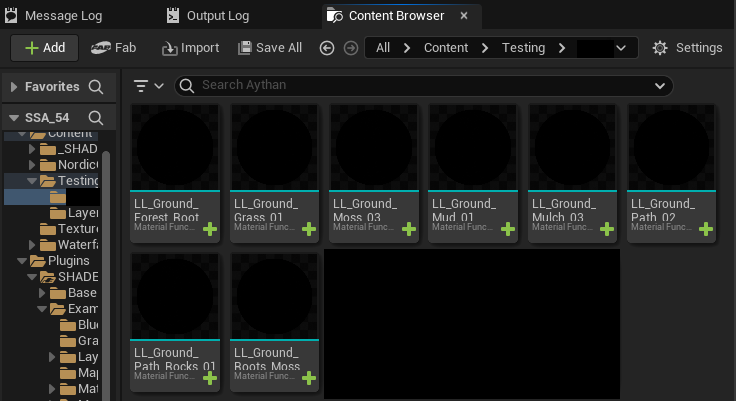Search within the SSA_54 folder tree
736x401 pixels.
click(x=96, y=118)
